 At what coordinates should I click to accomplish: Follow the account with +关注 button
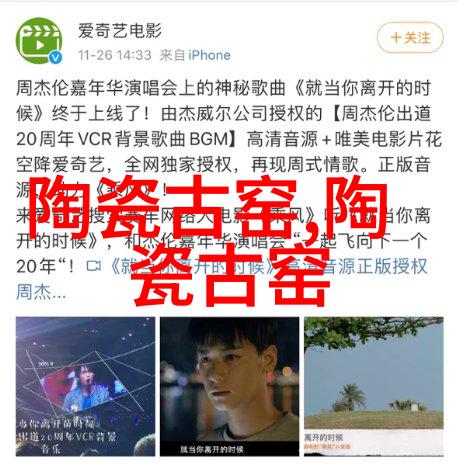tap(410, 38)
